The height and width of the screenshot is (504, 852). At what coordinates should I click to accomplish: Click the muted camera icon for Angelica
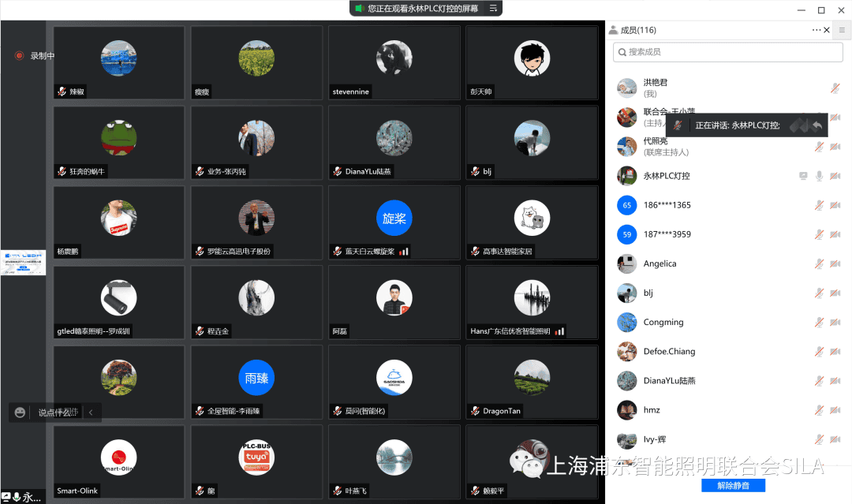pos(835,263)
